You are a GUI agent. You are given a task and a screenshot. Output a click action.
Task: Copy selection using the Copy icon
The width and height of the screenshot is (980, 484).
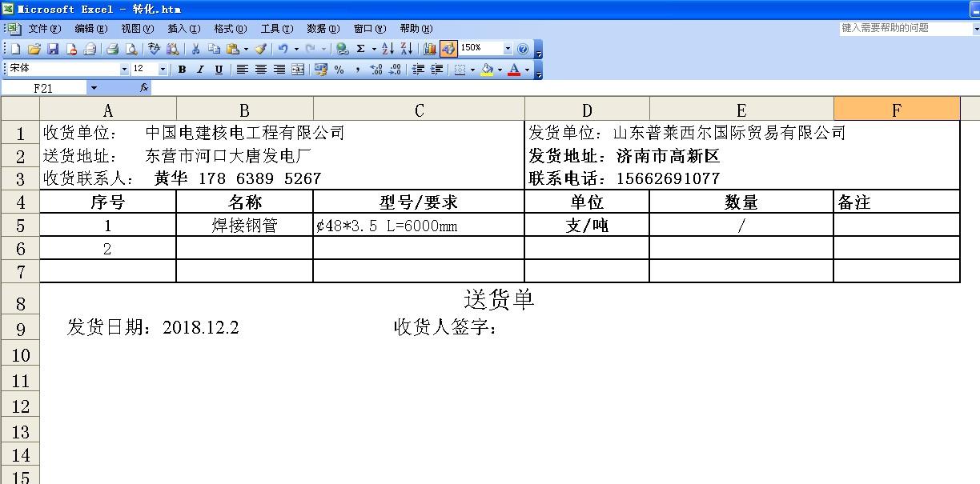pyautogui.click(x=214, y=49)
